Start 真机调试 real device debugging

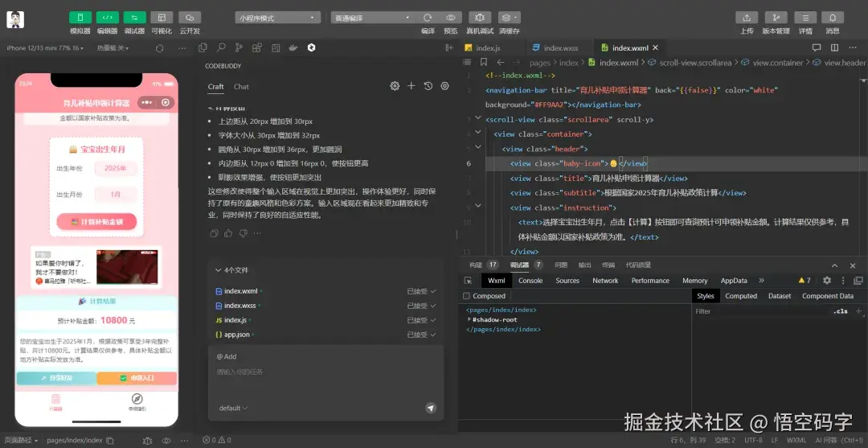click(480, 18)
